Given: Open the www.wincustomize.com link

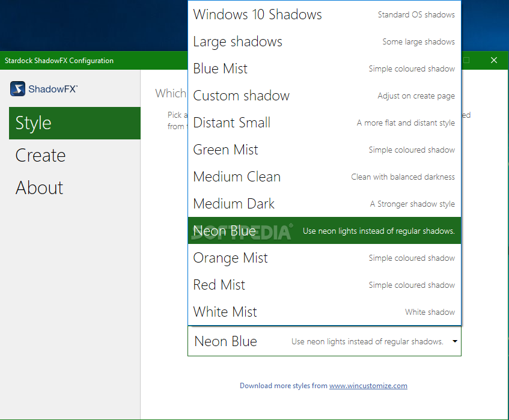Looking at the screenshot, I should click(368, 386).
